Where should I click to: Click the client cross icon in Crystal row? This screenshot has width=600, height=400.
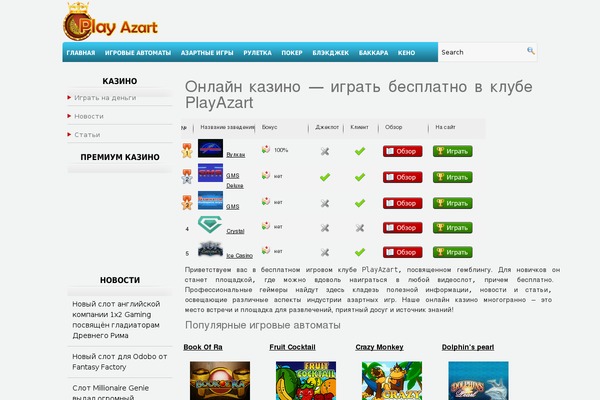point(360,228)
